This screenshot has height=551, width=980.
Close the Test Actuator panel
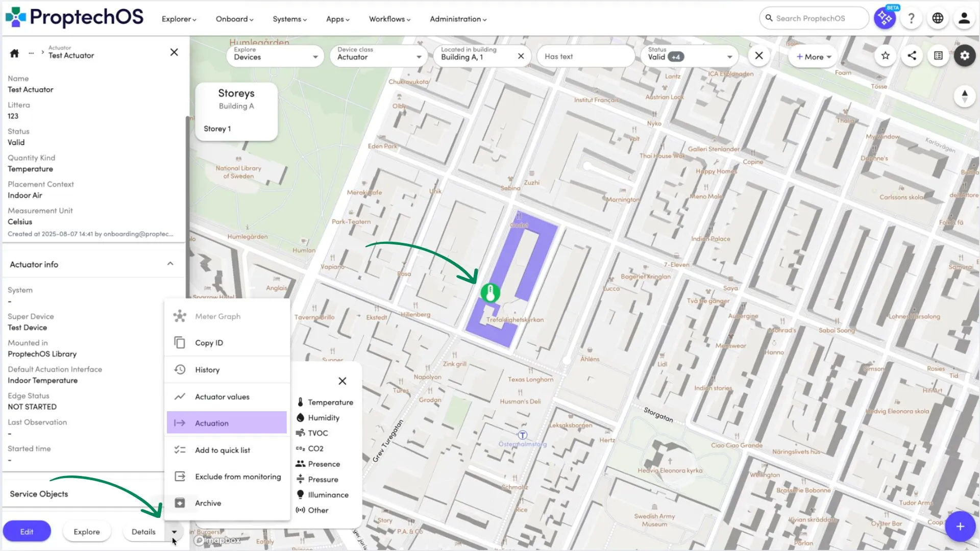tap(174, 53)
